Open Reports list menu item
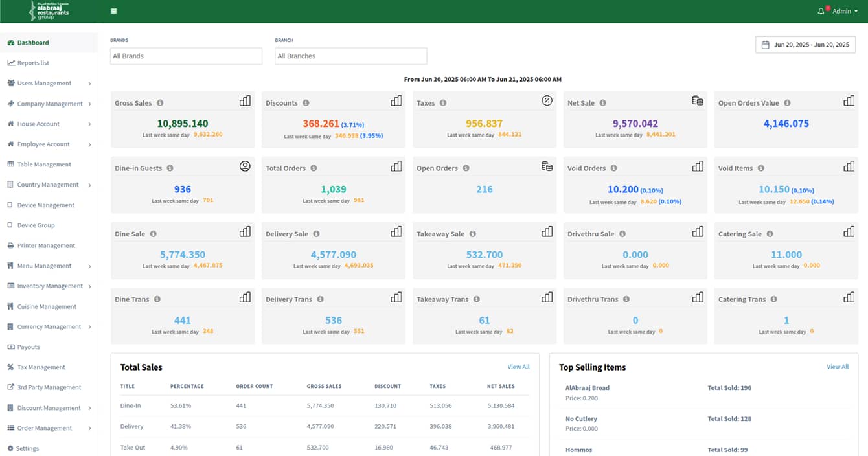868x456 pixels. pyautogui.click(x=49, y=63)
